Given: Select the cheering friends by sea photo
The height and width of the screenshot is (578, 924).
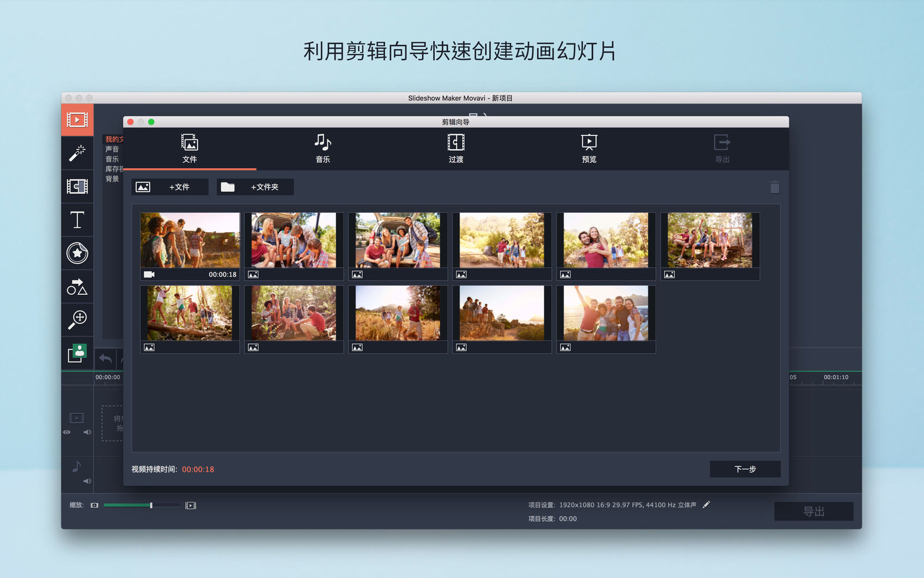Looking at the screenshot, I should (606, 318).
